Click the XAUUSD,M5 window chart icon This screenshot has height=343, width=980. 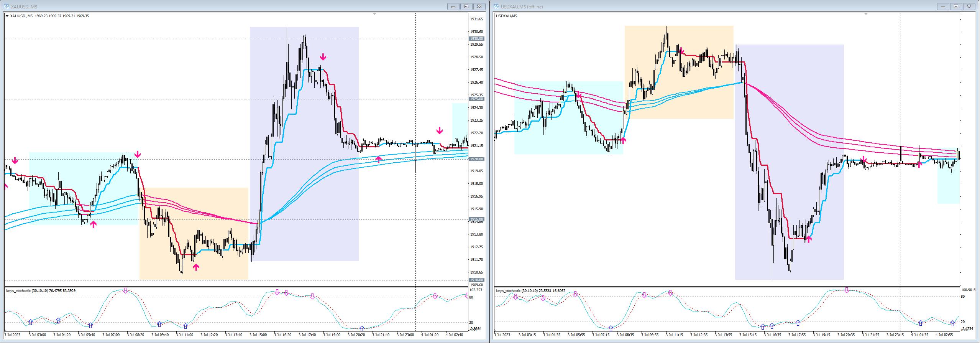point(7,7)
